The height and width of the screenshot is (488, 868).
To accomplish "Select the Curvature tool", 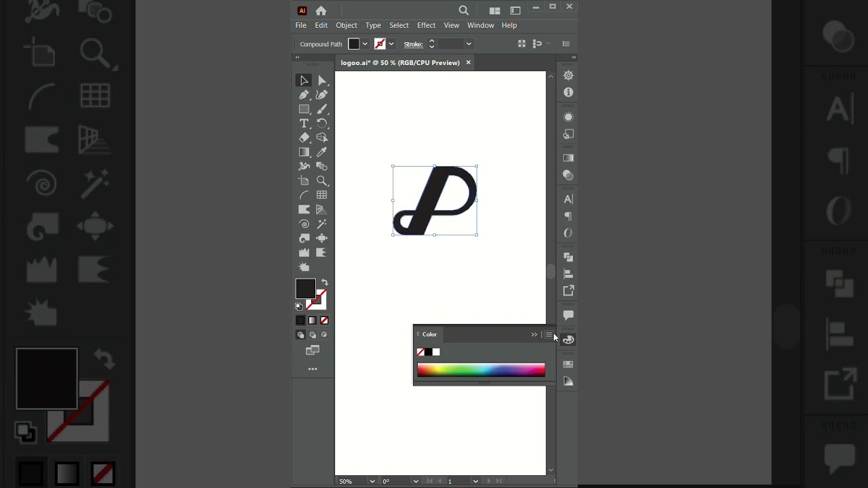I will (x=322, y=95).
